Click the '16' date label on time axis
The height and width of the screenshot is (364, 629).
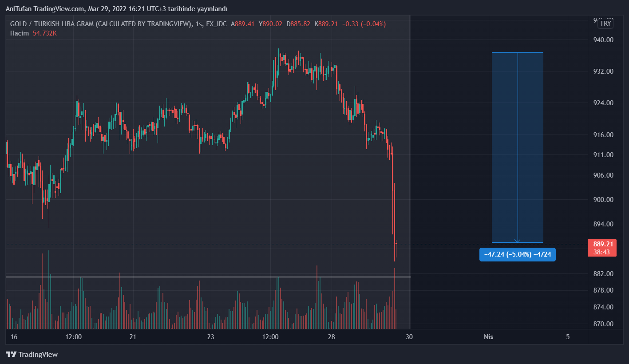(x=14, y=337)
